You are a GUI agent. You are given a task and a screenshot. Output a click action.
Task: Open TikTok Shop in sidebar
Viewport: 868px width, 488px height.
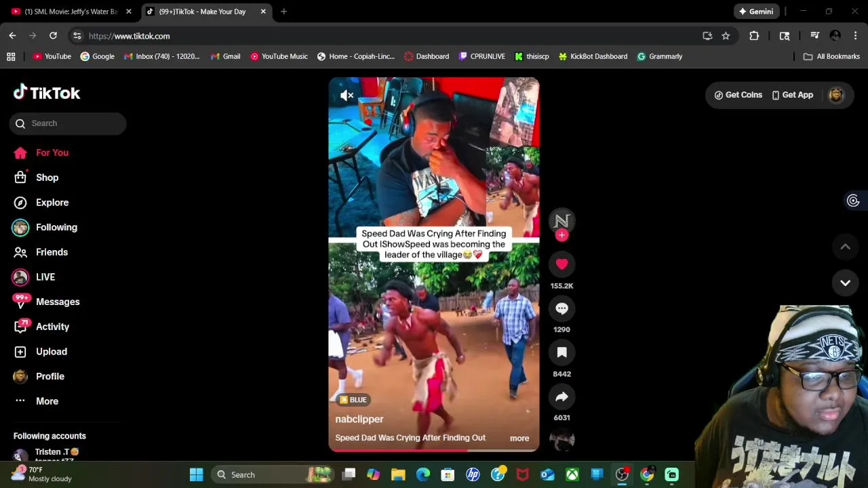pyautogui.click(x=37, y=178)
